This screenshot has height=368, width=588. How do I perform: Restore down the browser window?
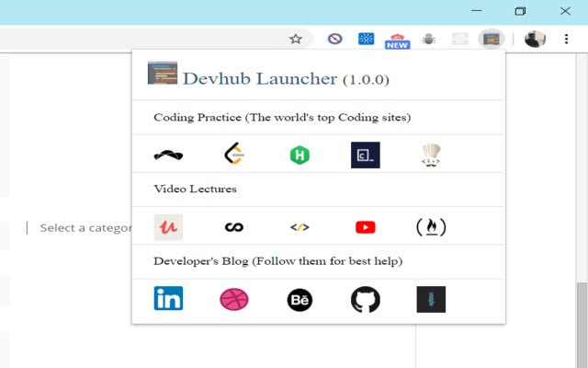520,11
